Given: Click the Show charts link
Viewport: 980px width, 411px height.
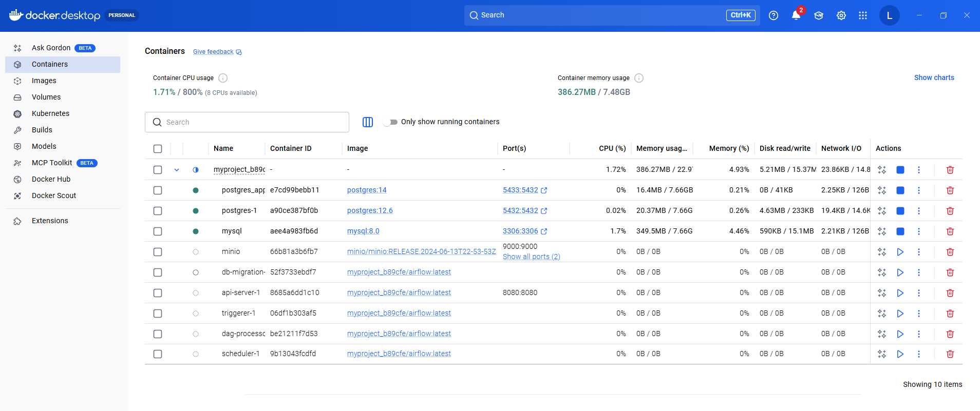Looking at the screenshot, I should click(x=934, y=77).
